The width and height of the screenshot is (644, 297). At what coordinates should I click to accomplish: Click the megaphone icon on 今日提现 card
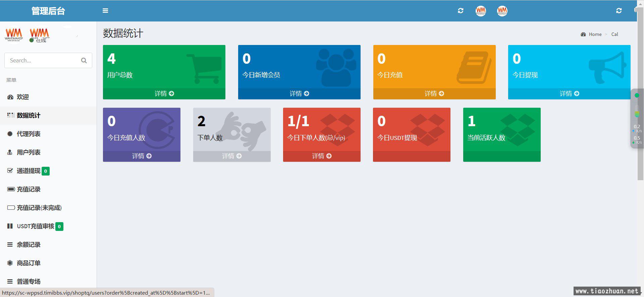click(x=608, y=68)
